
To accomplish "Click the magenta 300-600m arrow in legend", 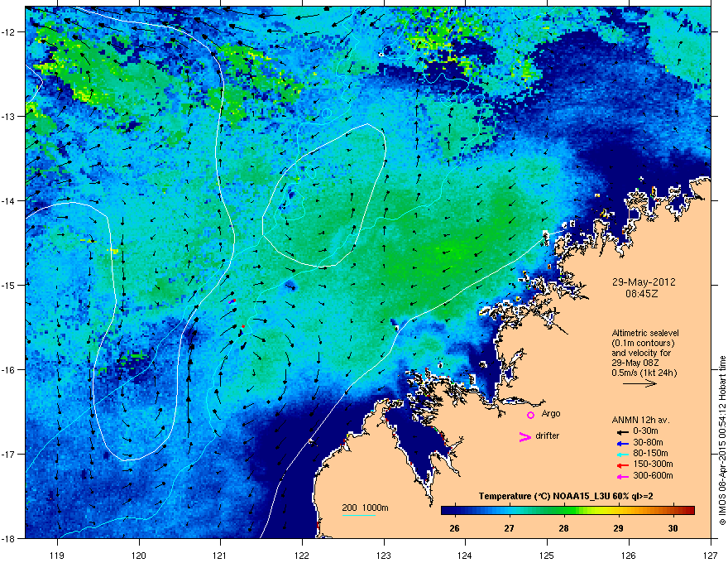I will [x=622, y=477].
